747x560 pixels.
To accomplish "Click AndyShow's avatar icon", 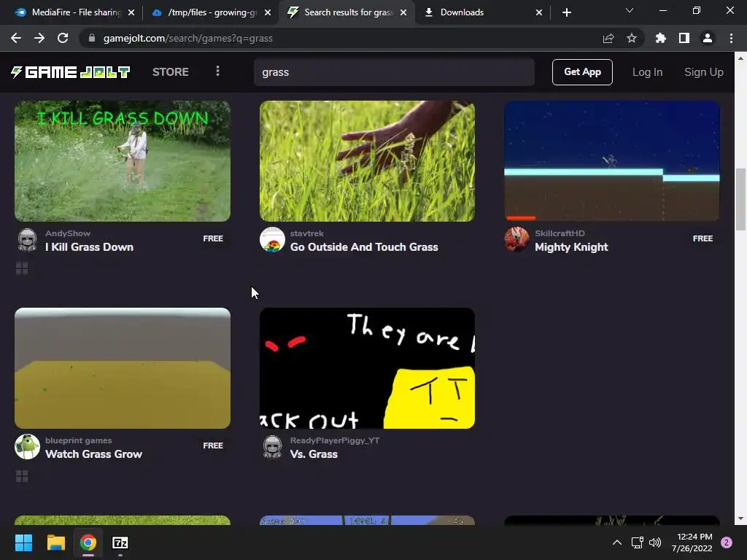I will pyautogui.click(x=27, y=239).
